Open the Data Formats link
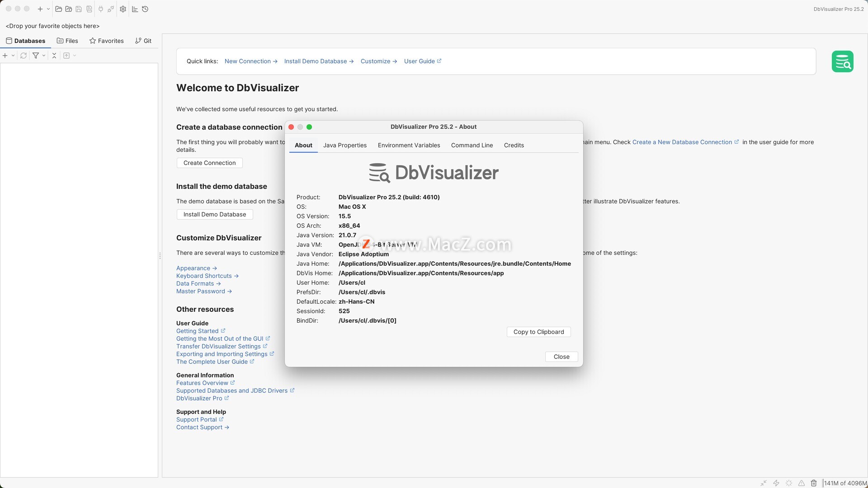 [x=198, y=284]
